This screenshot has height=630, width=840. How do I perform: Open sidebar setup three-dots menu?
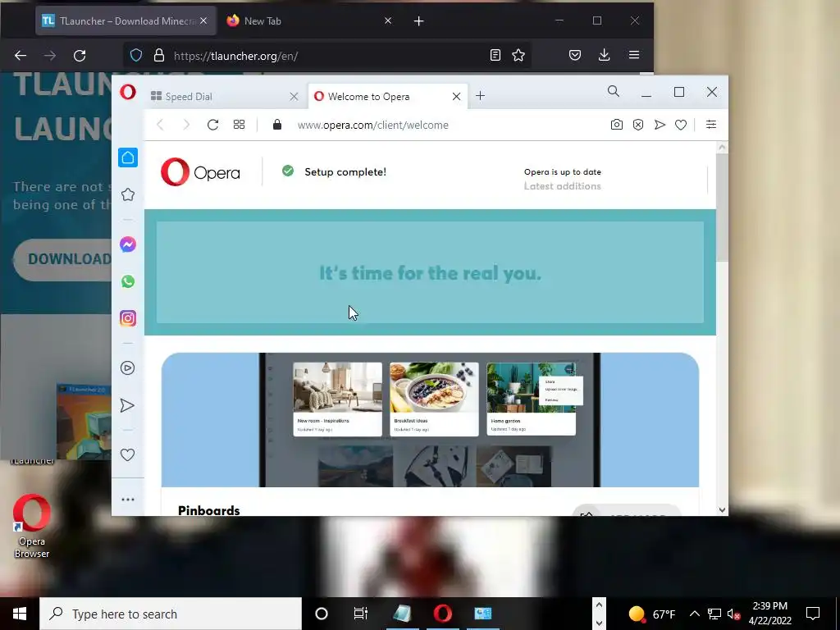point(127,500)
